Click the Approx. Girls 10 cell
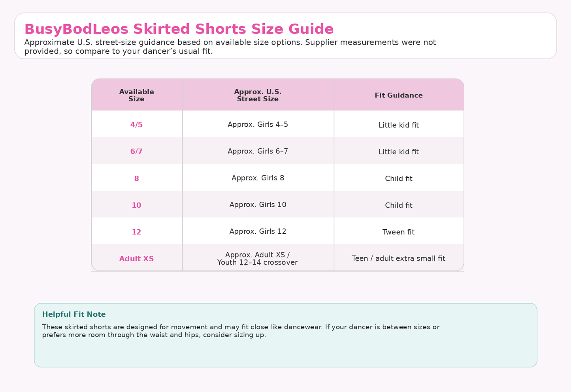571x392 pixels. pyautogui.click(x=258, y=205)
